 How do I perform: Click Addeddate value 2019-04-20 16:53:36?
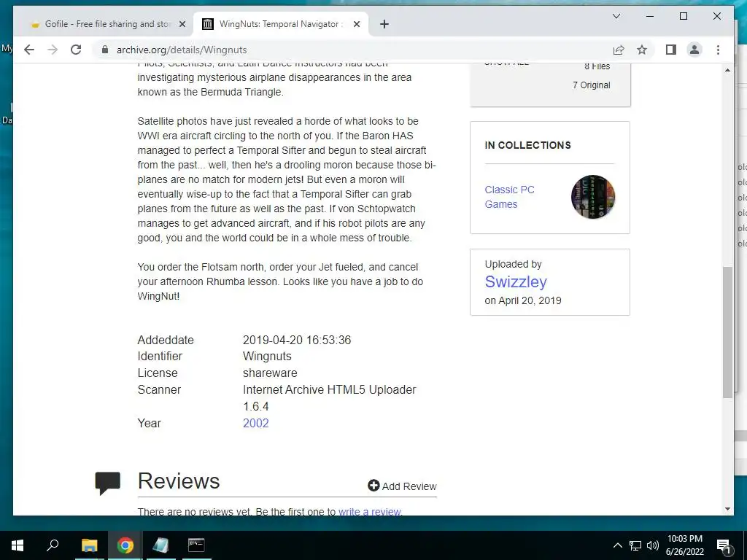297,340
